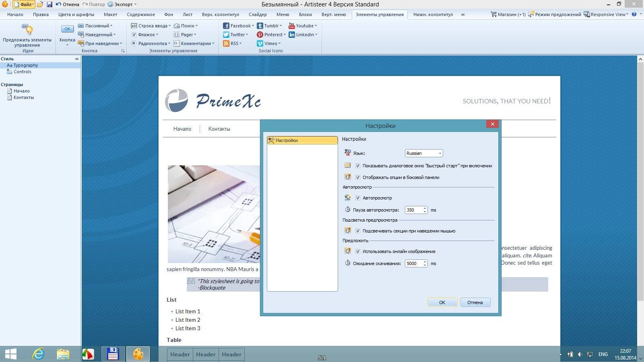Open Internet Explorer from taskbar

[39, 354]
